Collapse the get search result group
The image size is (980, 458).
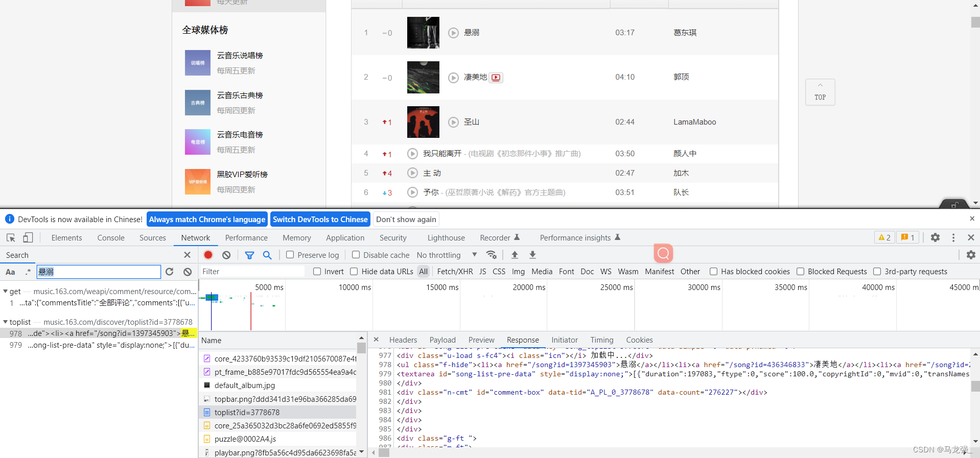(5, 292)
